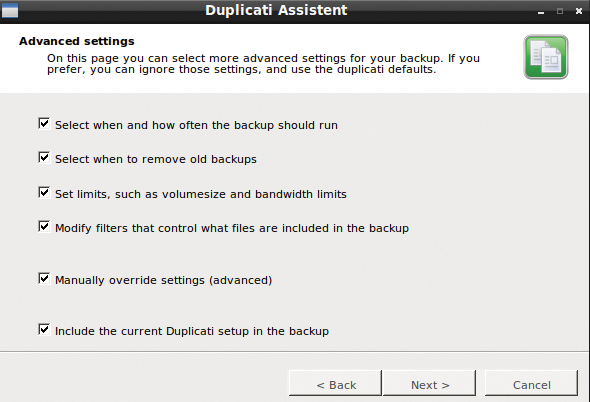This screenshot has width=590, height=402.
Task: Toggle the manually override settings checkbox
Action: (44, 279)
